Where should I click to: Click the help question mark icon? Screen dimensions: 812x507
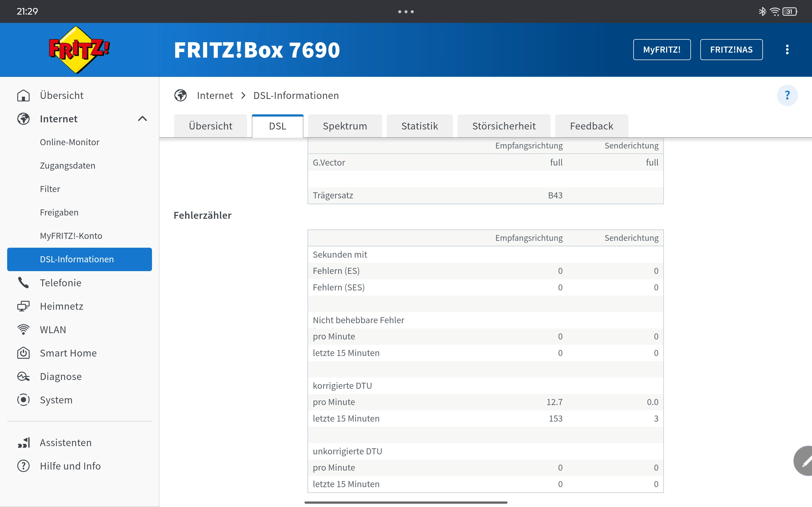(x=787, y=96)
